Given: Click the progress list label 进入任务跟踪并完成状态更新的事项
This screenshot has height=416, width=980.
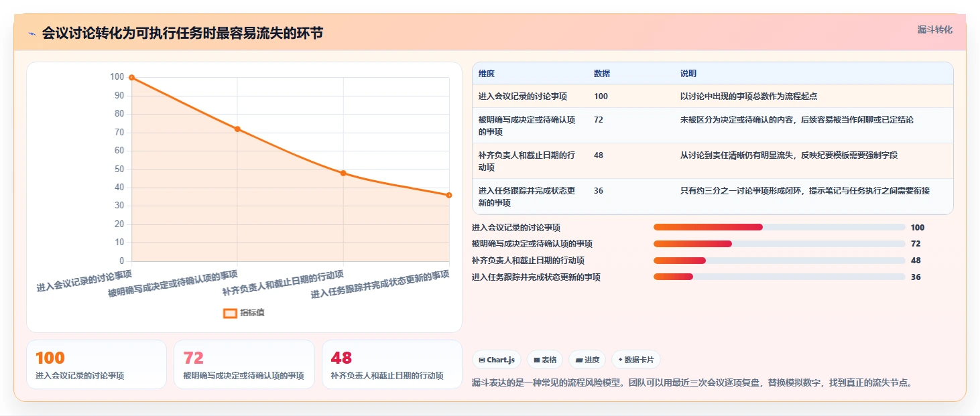Looking at the screenshot, I should tap(536, 277).
